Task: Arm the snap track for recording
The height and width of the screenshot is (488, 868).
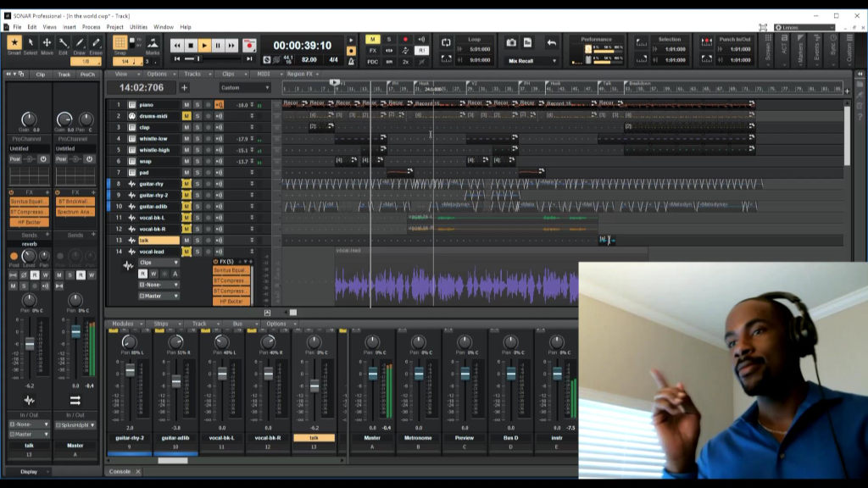Action: [209, 162]
